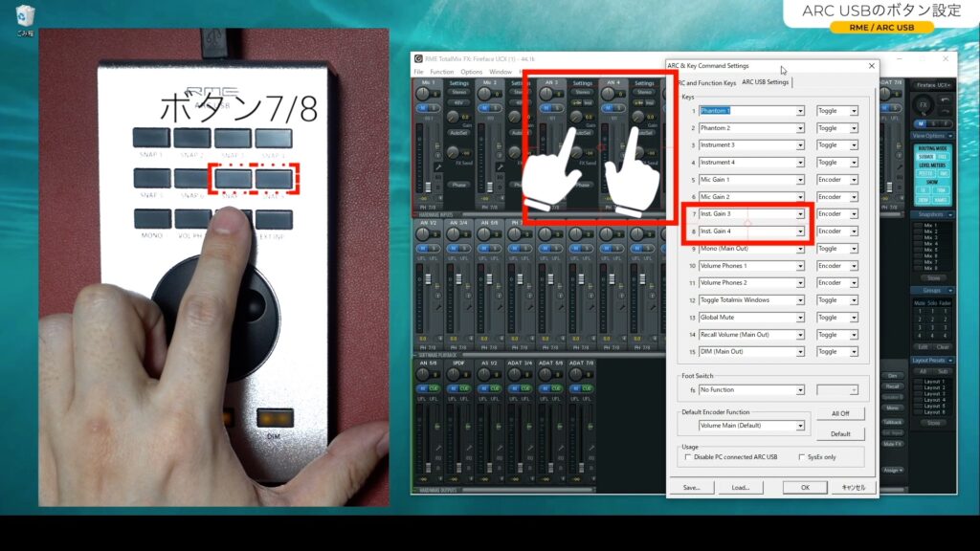
Task: Enable Disable PC connected ARC USB checkbox
Action: click(688, 457)
